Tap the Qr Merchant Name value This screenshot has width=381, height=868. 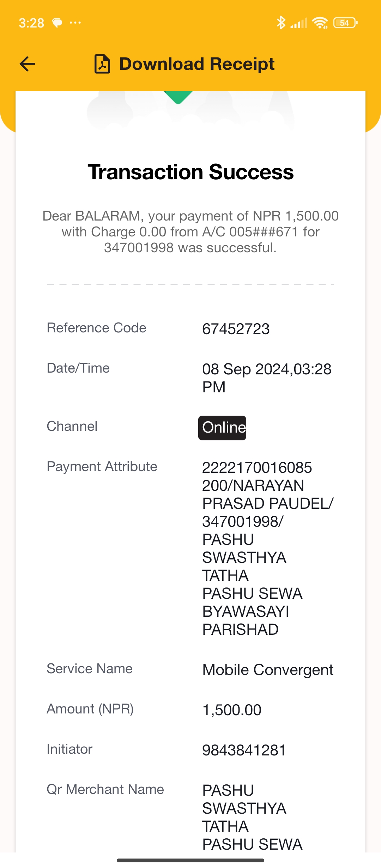pyautogui.click(x=252, y=817)
